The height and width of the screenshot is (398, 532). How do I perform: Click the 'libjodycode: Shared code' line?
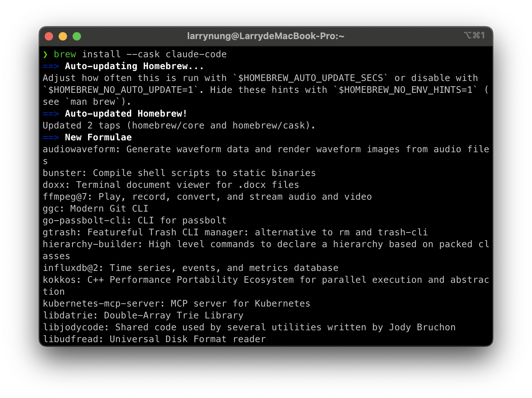point(249,327)
